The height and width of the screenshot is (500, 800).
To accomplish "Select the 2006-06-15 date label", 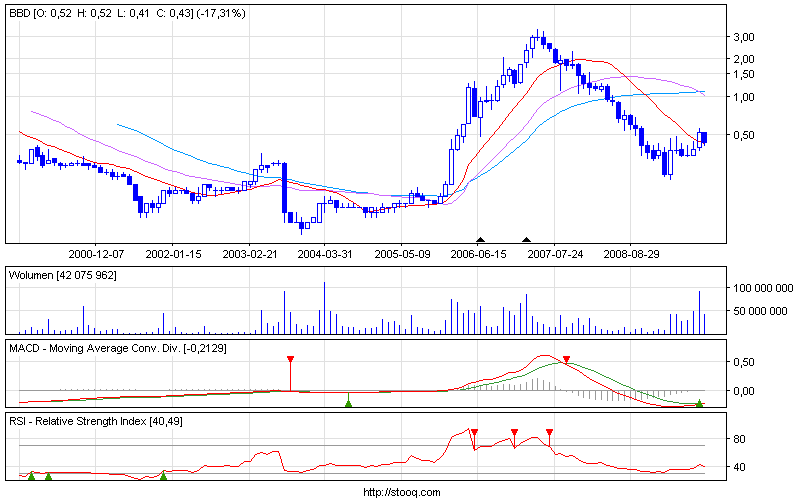I will pyautogui.click(x=478, y=254).
